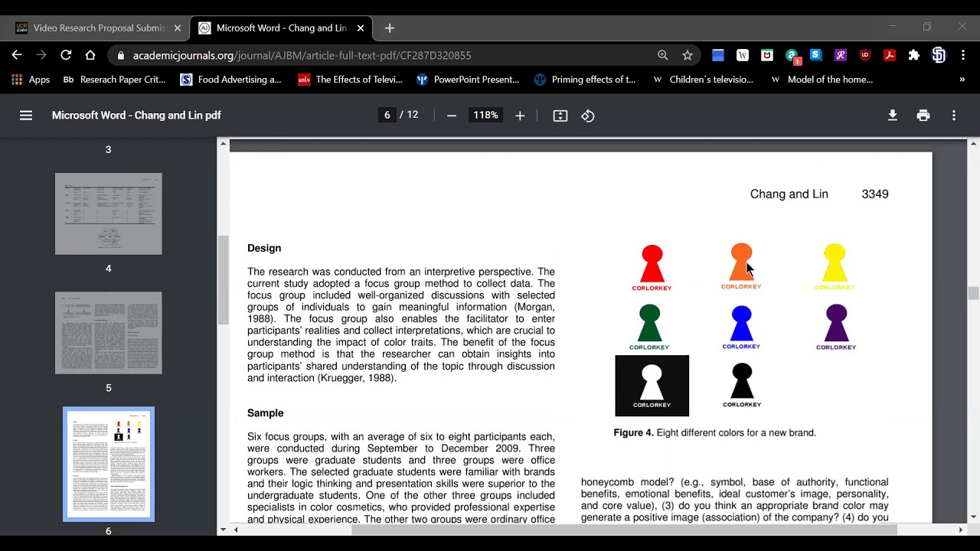Open the profile avatar icon

[939, 55]
